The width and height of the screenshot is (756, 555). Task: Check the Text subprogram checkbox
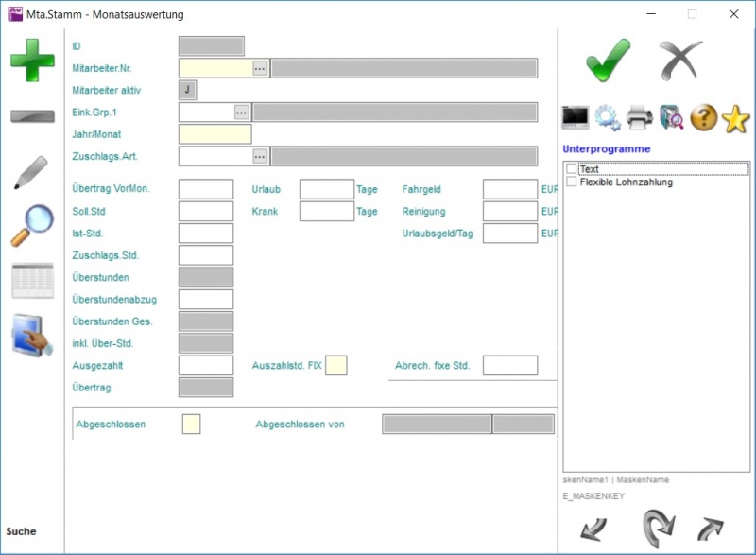(571, 169)
